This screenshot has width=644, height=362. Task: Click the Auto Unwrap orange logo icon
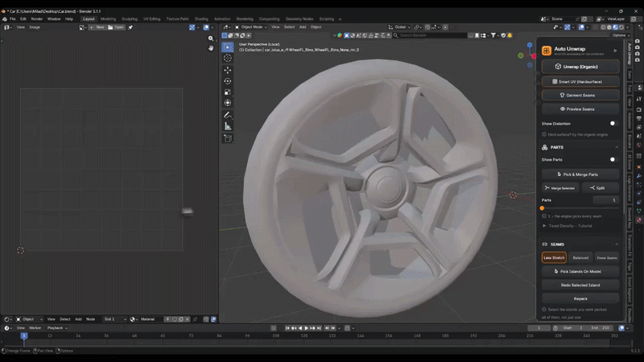pos(547,51)
